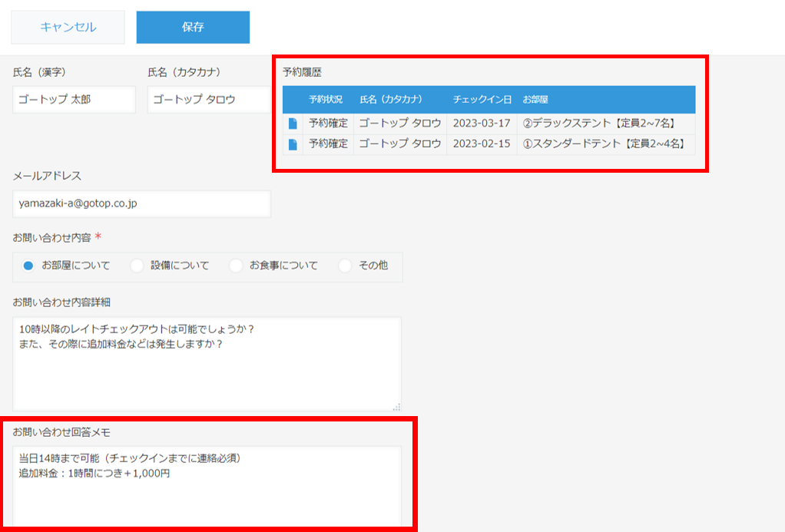Click the お問い合わせ回答メモ field label
785x532 pixels.
pyautogui.click(x=61, y=432)
